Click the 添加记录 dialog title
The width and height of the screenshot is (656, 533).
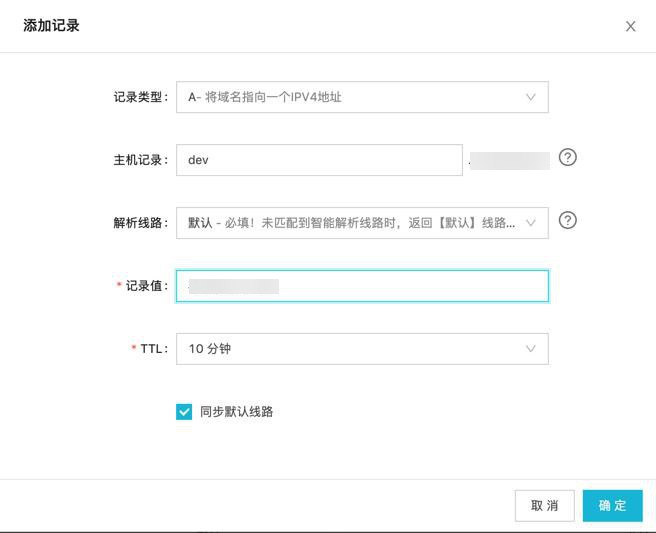point(51,26)
